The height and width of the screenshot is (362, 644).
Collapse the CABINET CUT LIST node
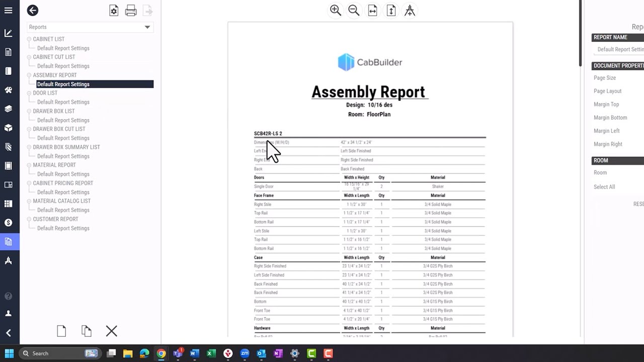click(29, 57)
